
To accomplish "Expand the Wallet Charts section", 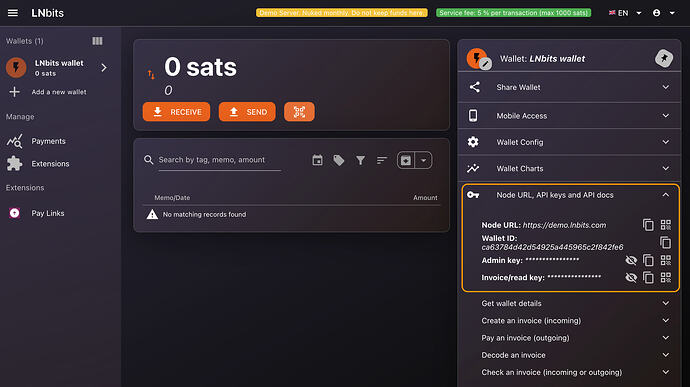I will (569, 169).
